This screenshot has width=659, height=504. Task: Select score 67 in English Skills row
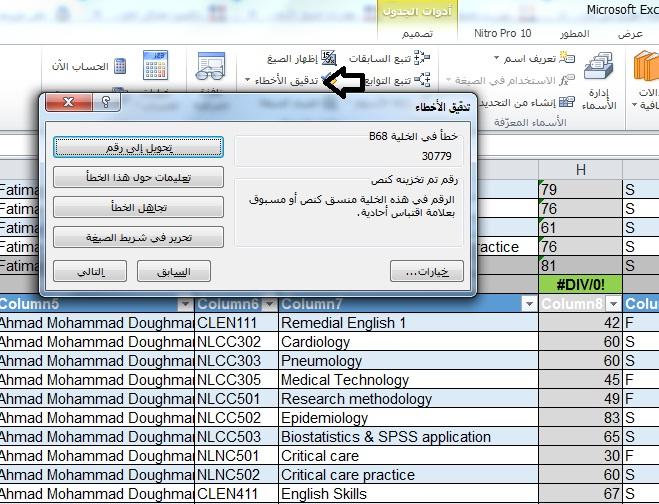pos(580,493)
